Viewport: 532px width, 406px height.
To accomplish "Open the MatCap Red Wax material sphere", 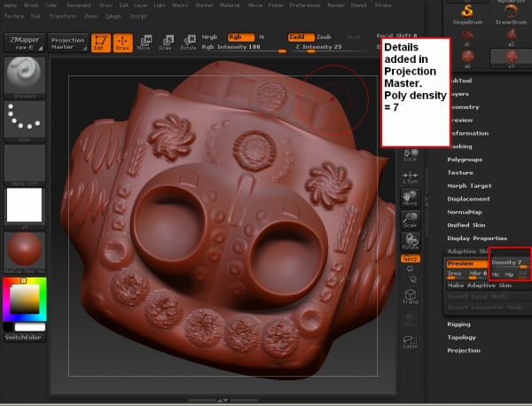I will pos(25,253).
